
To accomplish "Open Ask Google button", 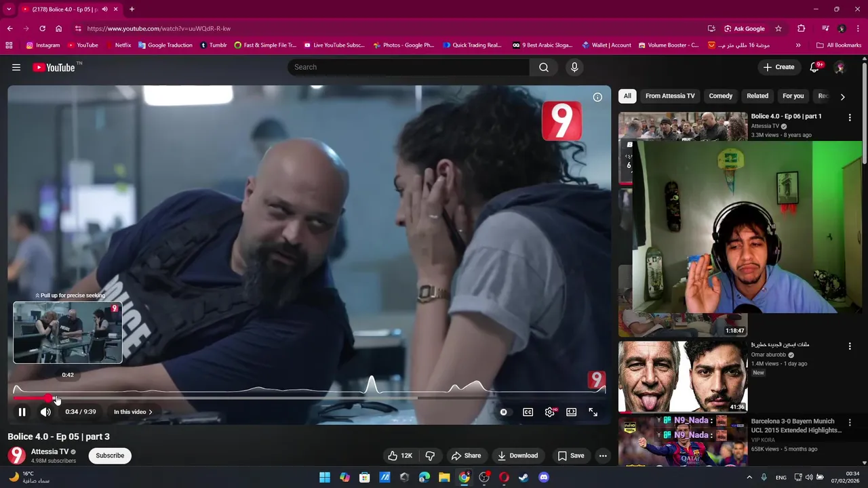I will (744, 28).
